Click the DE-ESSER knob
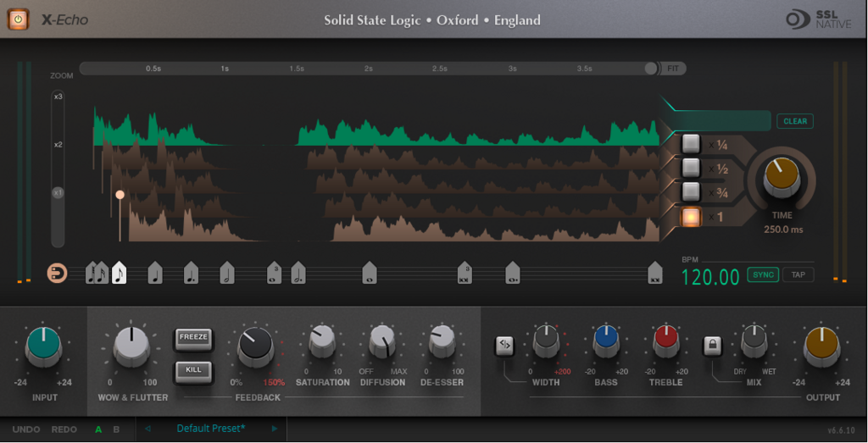The image size is (868, 443). [442, 341]
